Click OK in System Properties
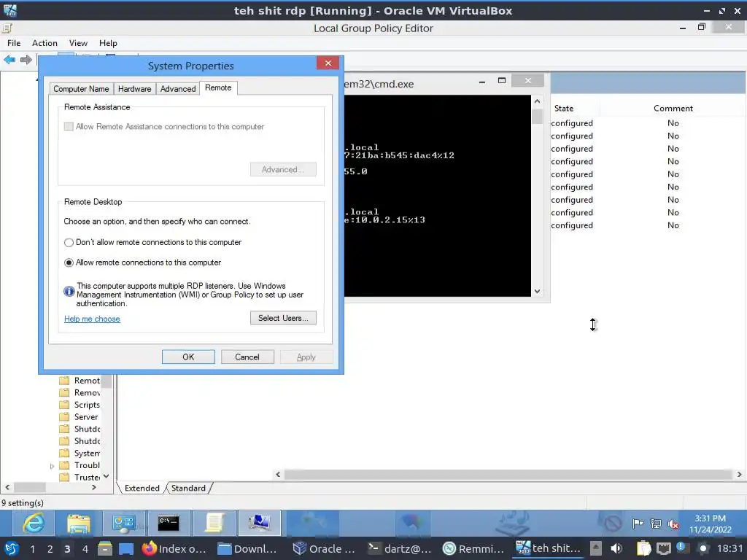The height and width of the screenshot is (560, 747). point(188,357)
